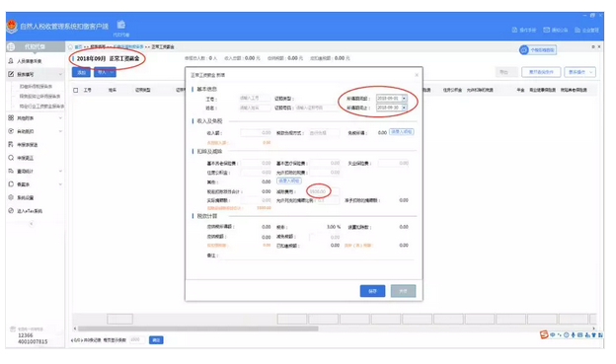Click the 系统设置 gear icon in sidebar
The width and height of the screenshot is (616, 364).
click(11, 197)
